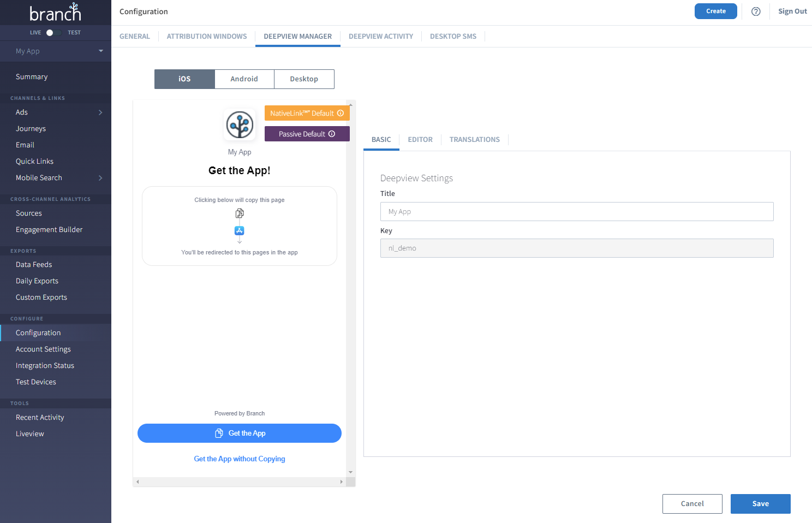Toggle the Live/Test environment switch
Screen dimensions: 812x523
tap(53, 33)
